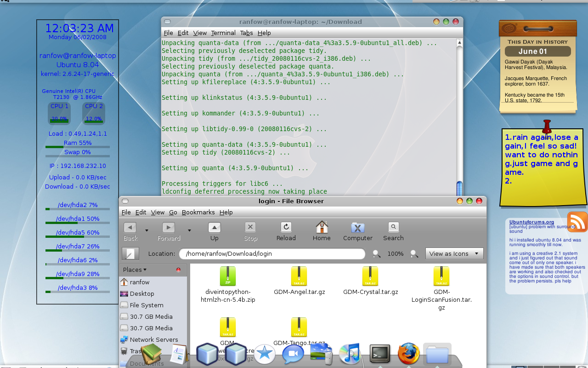This screenshot has width=588, height=368.
Task: Click the red pushpin on the sticky note
Action: pos(547,127)
